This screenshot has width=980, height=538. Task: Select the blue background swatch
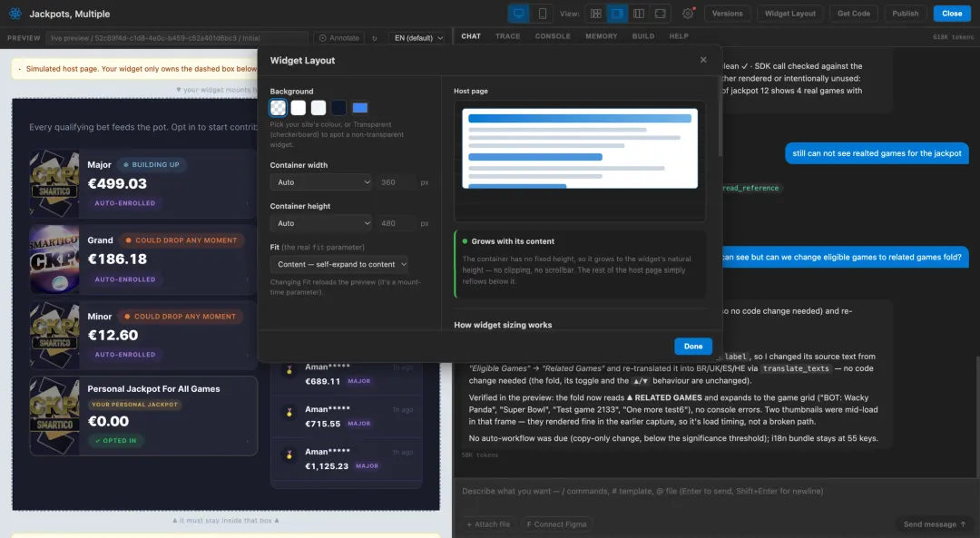point(360,107)
